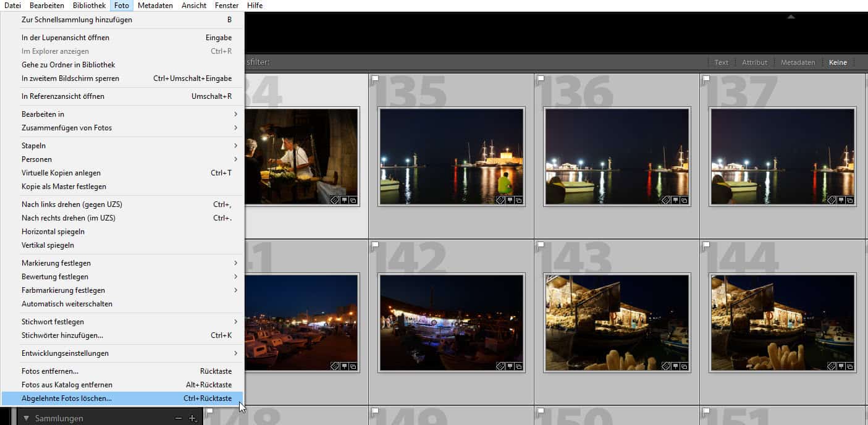Click minus icon in Sammlungen panel
The width and height of the screenshot is (868, 425).
coord(179,418)
